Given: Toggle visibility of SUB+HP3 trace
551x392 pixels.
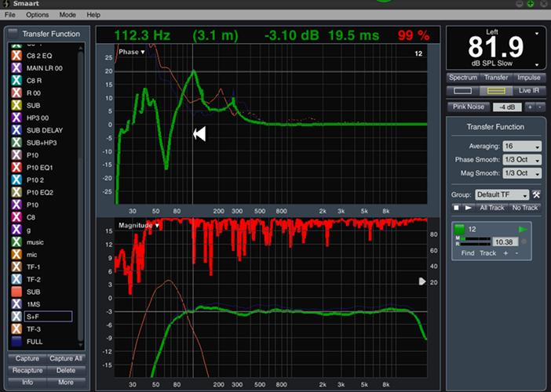Looking at the screenshot, I should click(x=16, y=143).
